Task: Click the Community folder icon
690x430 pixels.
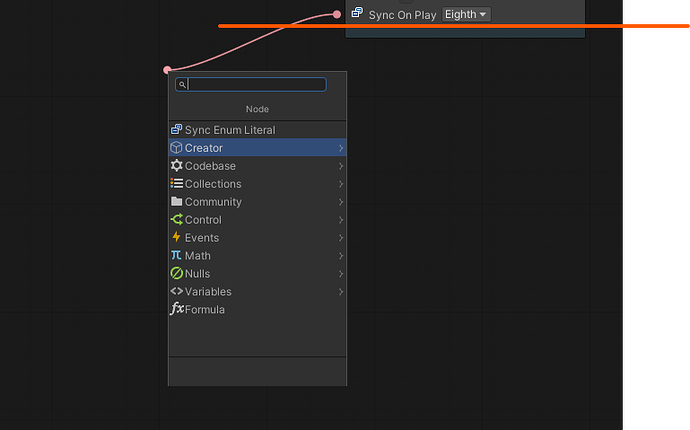Action: 177,202
